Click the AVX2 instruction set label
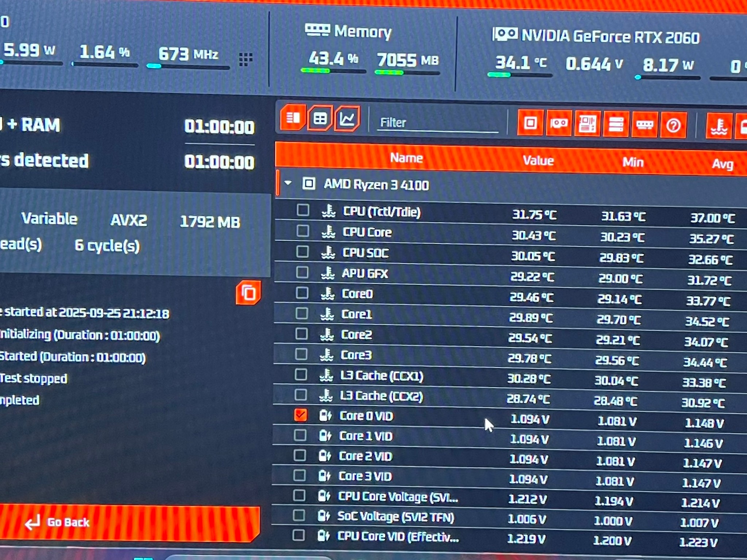747x560 pixels. (x=129, y=220)
